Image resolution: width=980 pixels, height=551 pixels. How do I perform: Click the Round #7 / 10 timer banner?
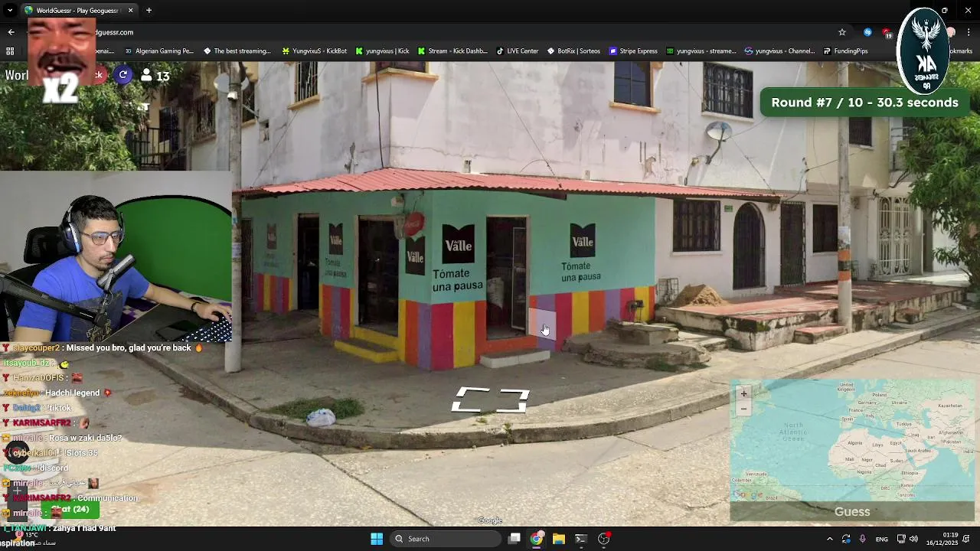tap(864, 103)
